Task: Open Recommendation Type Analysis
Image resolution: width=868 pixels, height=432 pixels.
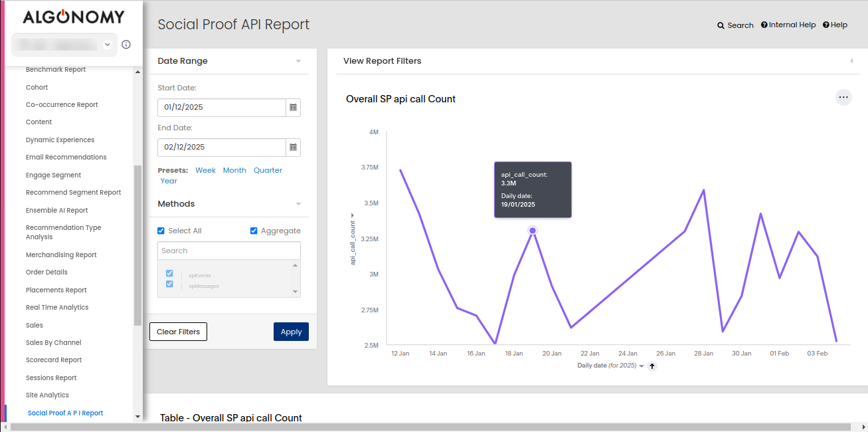Action: (63, 232)
